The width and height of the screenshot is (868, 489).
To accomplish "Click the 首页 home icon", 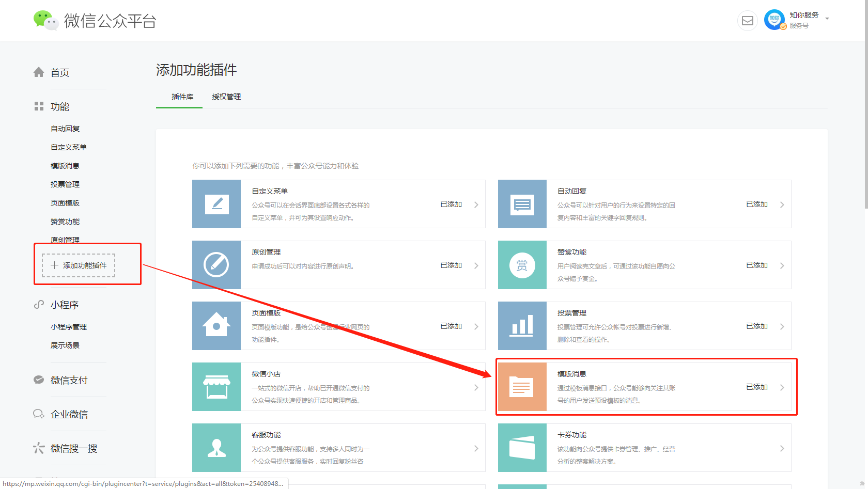I will [x=39, y=72].
